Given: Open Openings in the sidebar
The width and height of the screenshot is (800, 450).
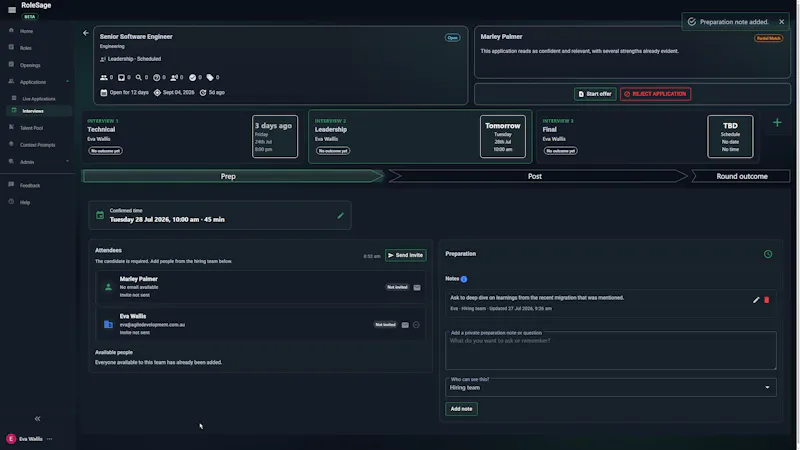Looking at the screenshot, I should (x=30, y=65).
